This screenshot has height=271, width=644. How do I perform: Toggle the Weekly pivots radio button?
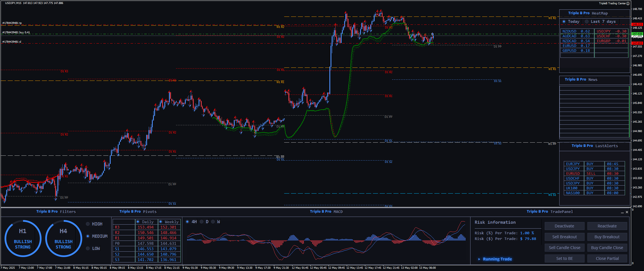(161, 222)
